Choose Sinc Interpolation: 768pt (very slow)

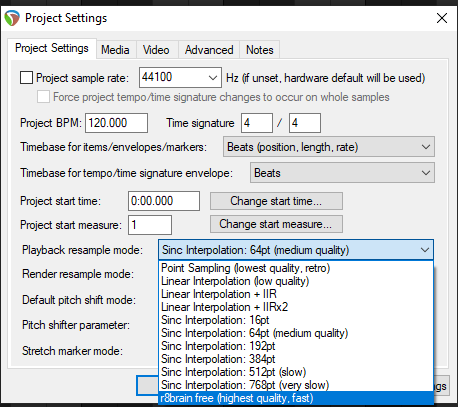[296, 385]
